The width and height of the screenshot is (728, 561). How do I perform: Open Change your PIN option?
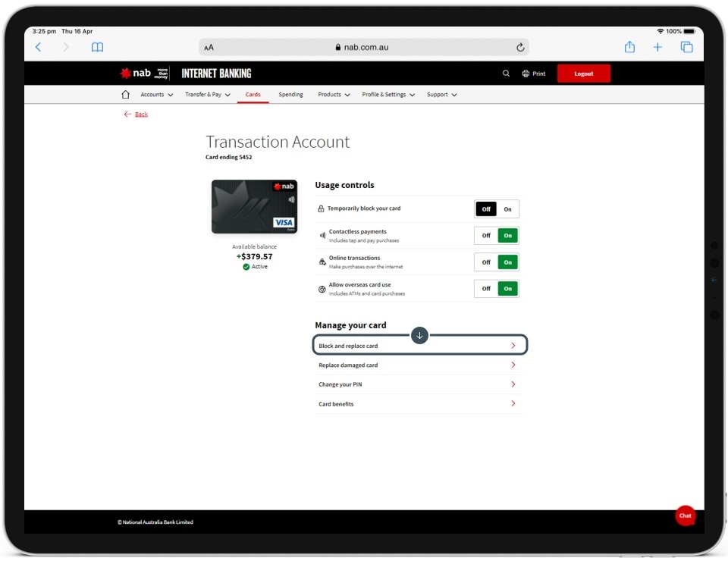tap(417, 385)
